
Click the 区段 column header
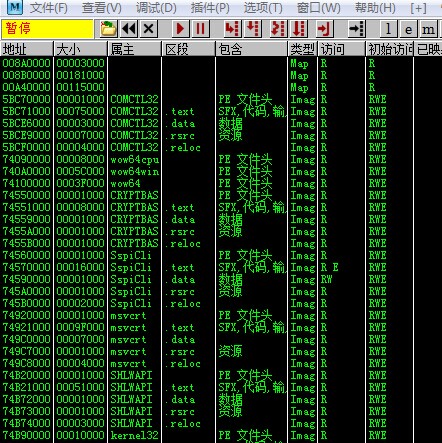click(x=188, y=49)
